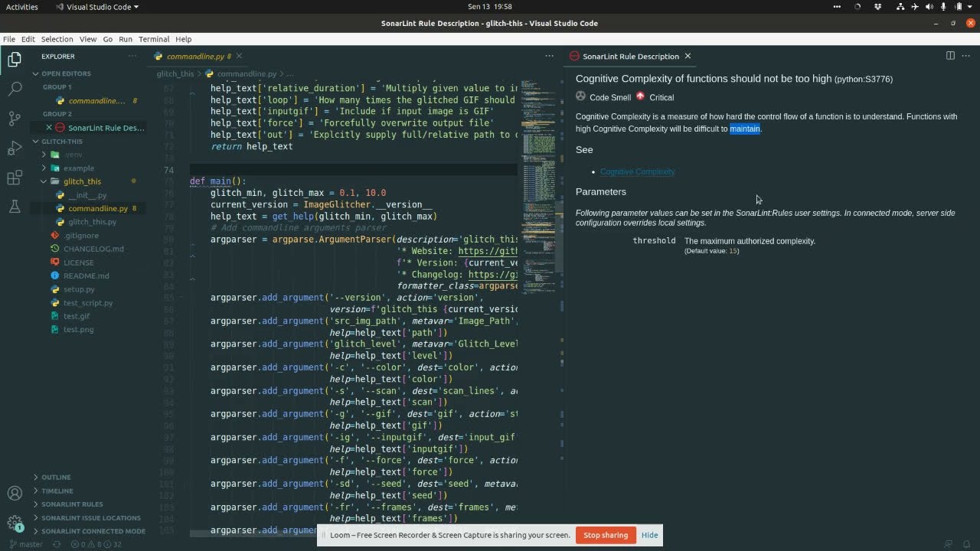Open the File menu
This screenshot has height=551, width=980.
pos(9,39)
